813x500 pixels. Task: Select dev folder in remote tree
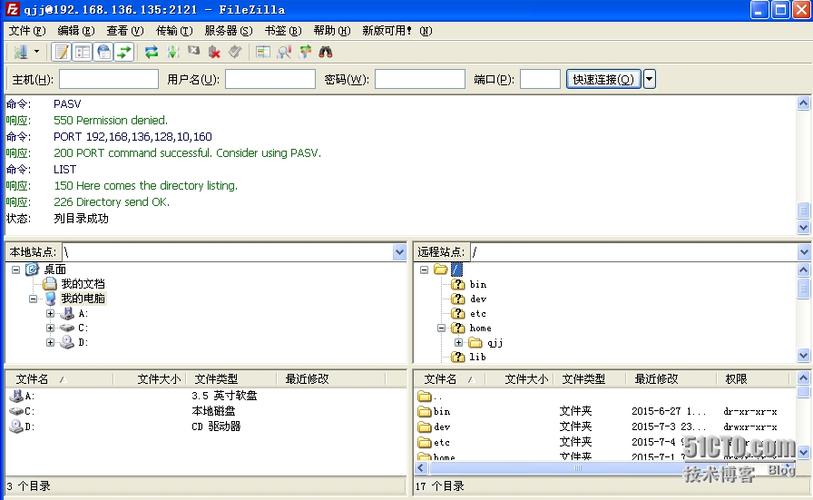pos(478,299)
